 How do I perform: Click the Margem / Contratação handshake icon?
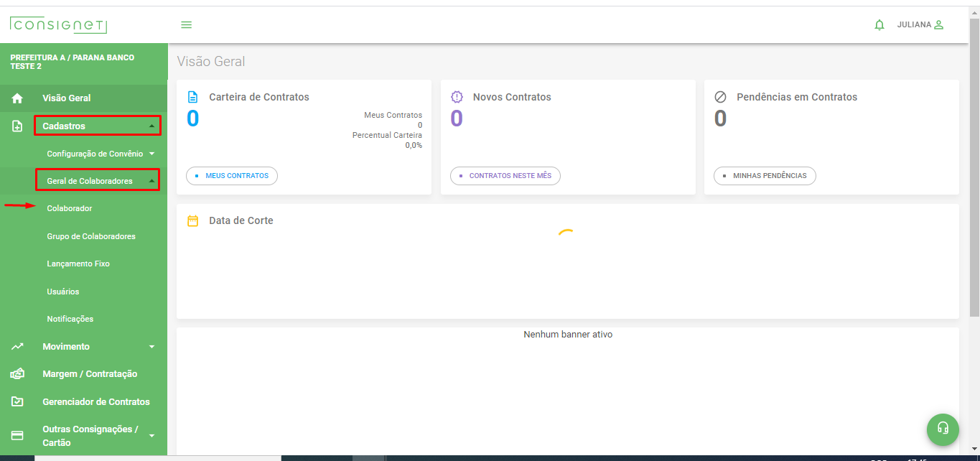point(18,374)
